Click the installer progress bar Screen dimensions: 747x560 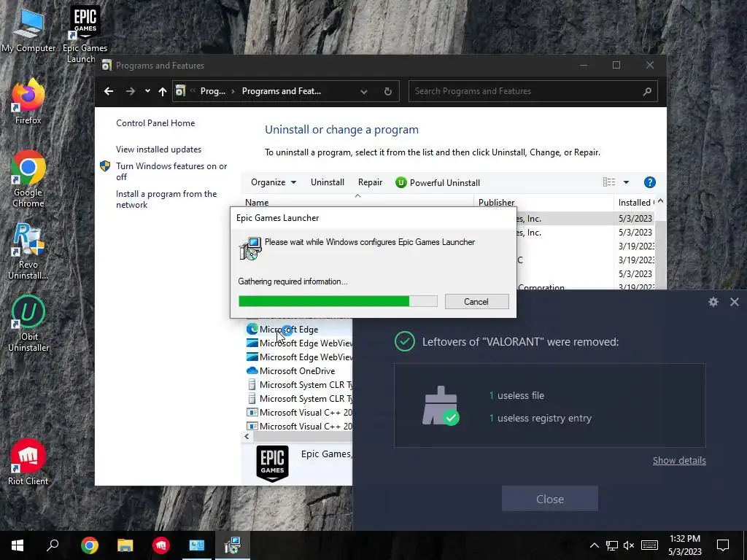coord(338,301)
